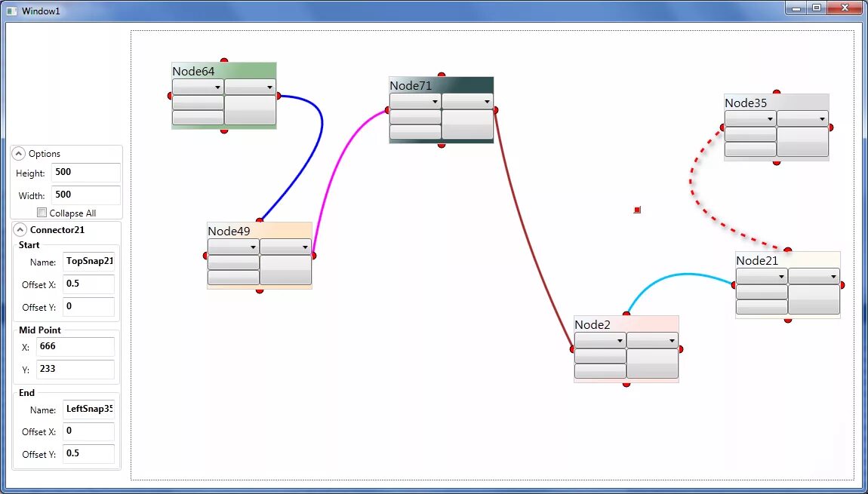Click the Window1 title bar icon
Image resolution: width=868 pixels, height=494 pixels.
point(12,11)
